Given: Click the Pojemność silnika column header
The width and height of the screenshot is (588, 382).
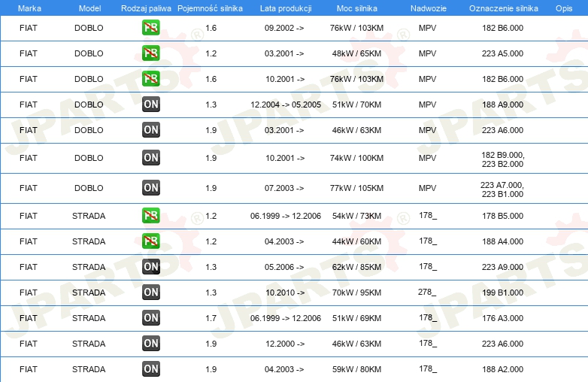Looking at the screenshot, I should click(210, 8).
